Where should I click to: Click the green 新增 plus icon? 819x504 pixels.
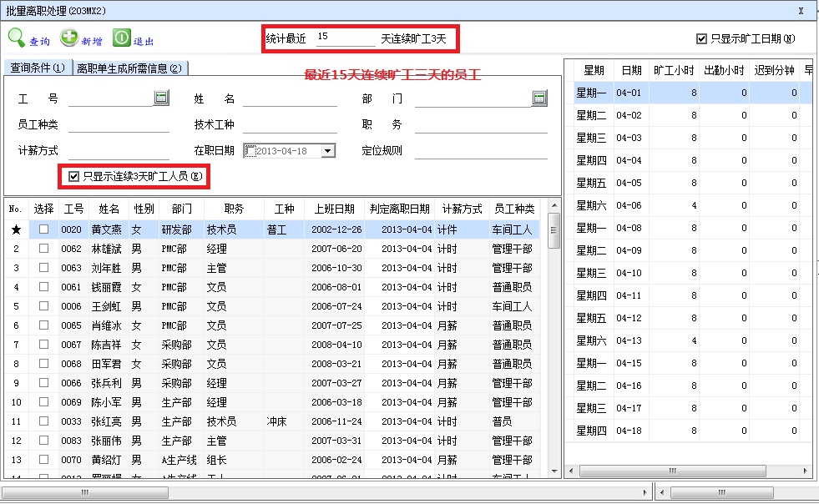pos(68,38)
